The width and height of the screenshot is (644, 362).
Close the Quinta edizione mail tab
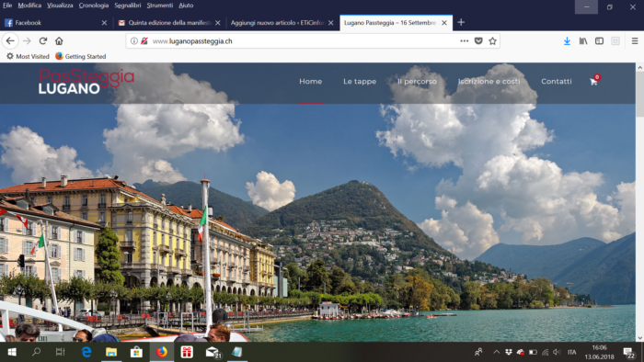pos(218,23)
